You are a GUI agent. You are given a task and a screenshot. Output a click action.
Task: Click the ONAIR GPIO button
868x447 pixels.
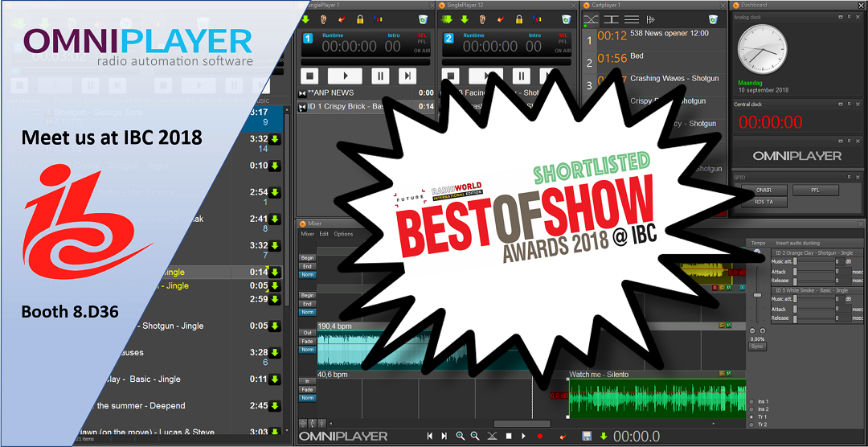[x=763, y=191]
